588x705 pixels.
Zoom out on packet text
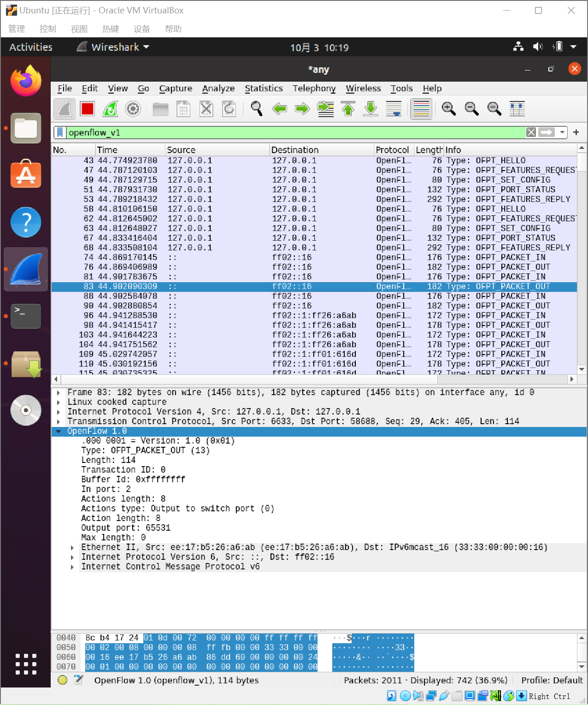coord(471,109)
